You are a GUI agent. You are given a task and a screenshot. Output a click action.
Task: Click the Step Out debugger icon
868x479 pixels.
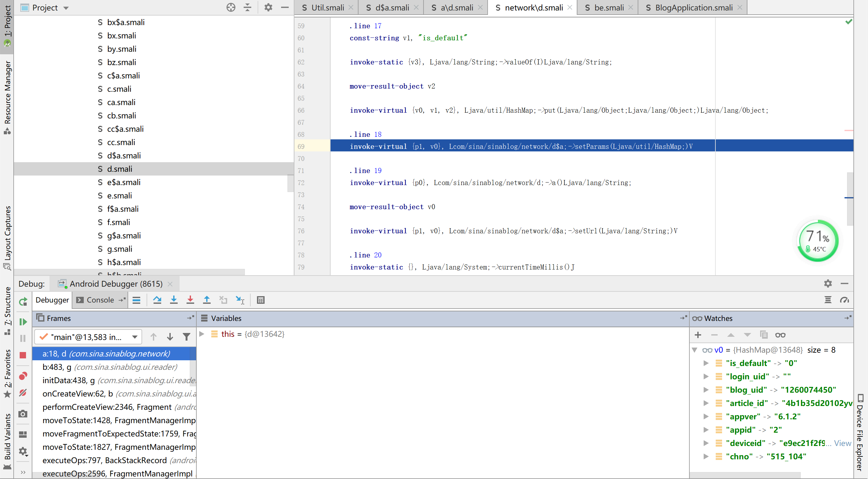pos(207,300)
